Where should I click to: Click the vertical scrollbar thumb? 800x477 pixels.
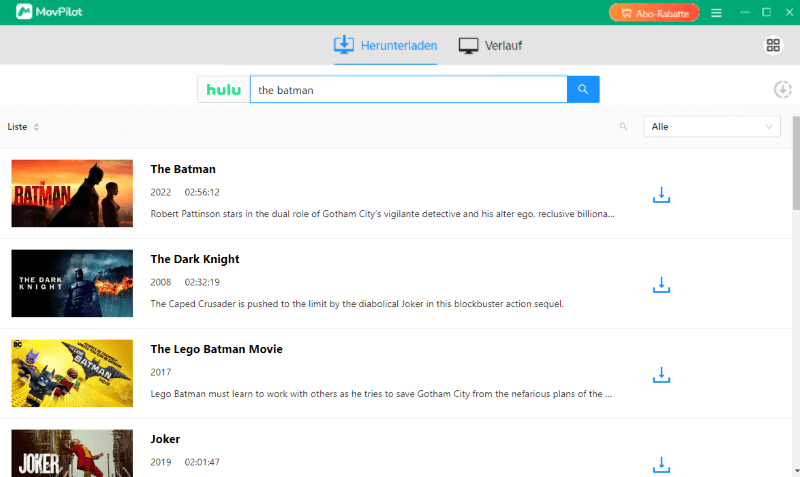(796, 163)
